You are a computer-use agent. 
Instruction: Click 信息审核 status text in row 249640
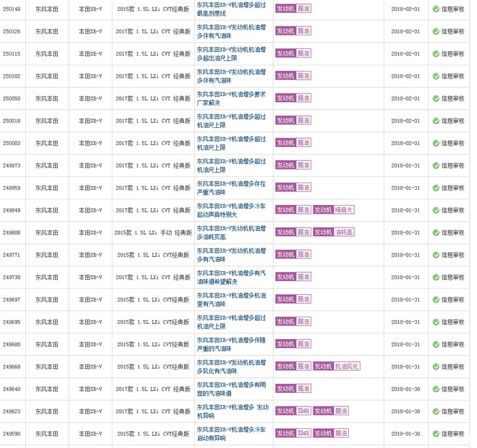[x=452, y=389]
